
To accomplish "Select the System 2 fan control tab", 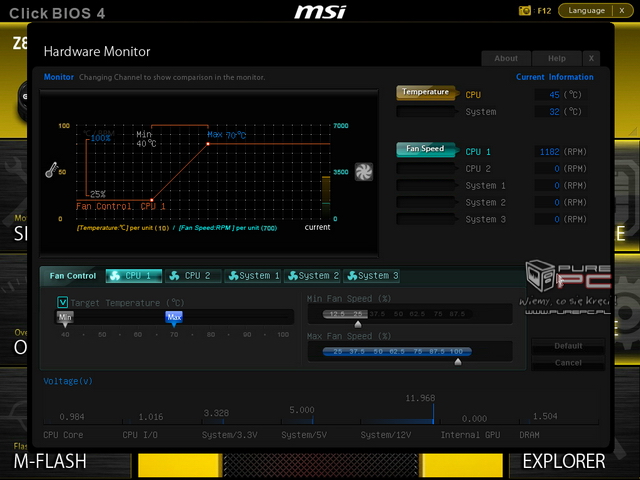I will pos(312,276).
